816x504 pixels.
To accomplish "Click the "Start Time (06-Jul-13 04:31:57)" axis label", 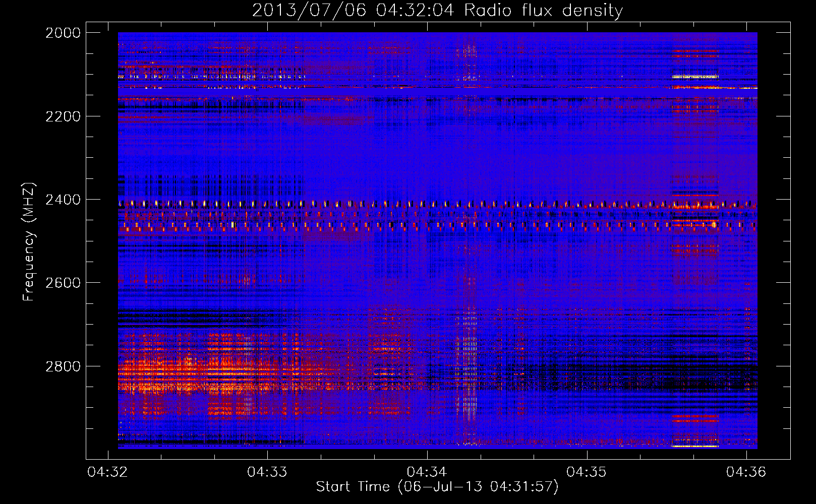I will pos(437,487).
